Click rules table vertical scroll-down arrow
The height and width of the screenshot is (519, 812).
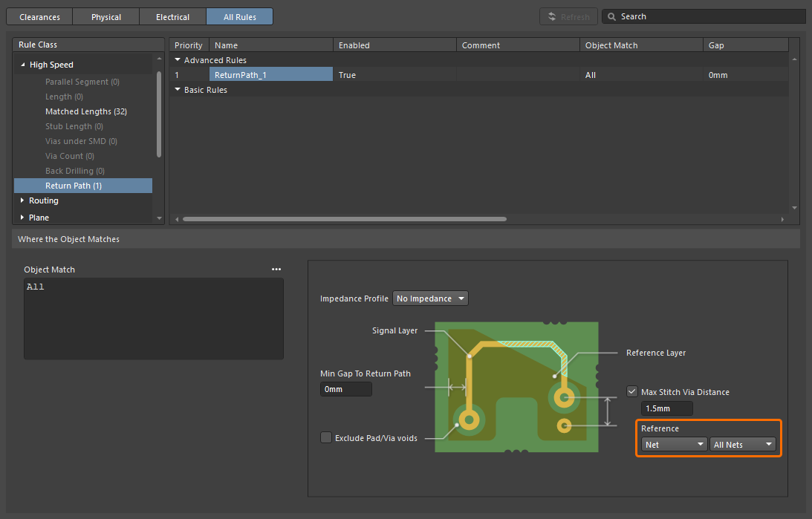click(x=794, y=208)
